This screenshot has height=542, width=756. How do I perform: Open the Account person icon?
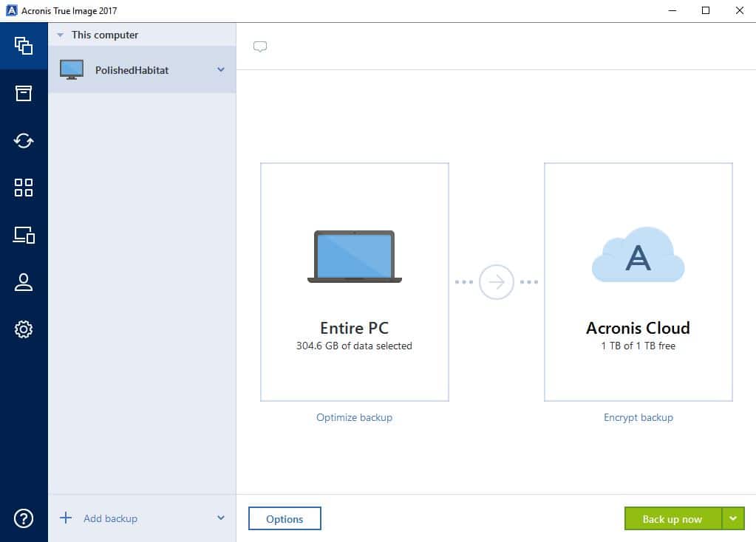[24, 282]
